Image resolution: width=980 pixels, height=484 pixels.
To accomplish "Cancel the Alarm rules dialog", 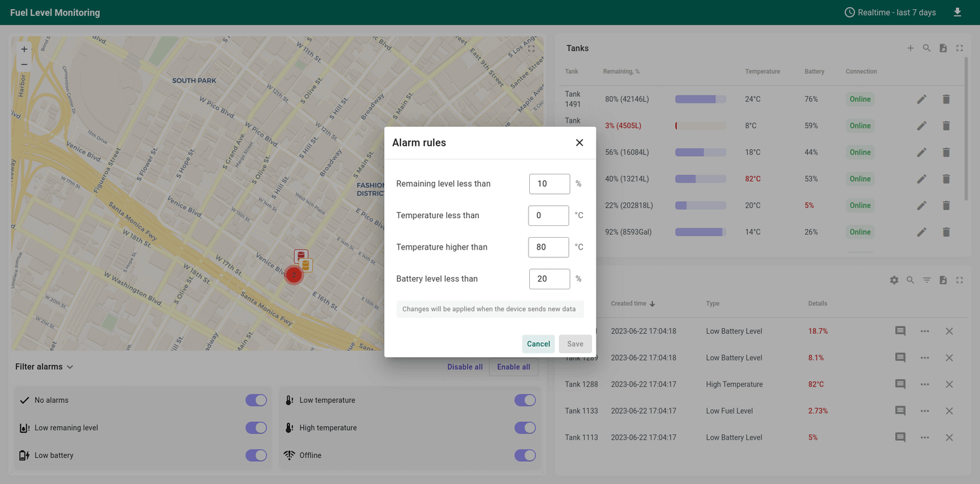I will [x=538, y=344].
